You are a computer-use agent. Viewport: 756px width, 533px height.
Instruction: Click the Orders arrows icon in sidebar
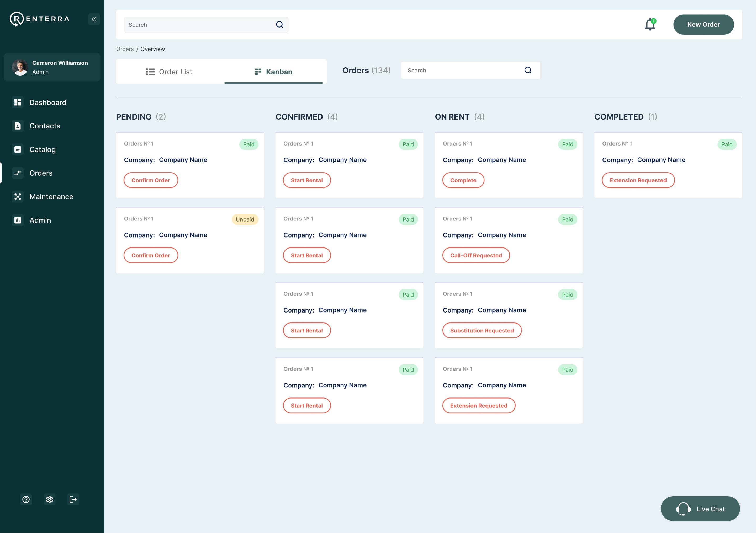[18, 173]
